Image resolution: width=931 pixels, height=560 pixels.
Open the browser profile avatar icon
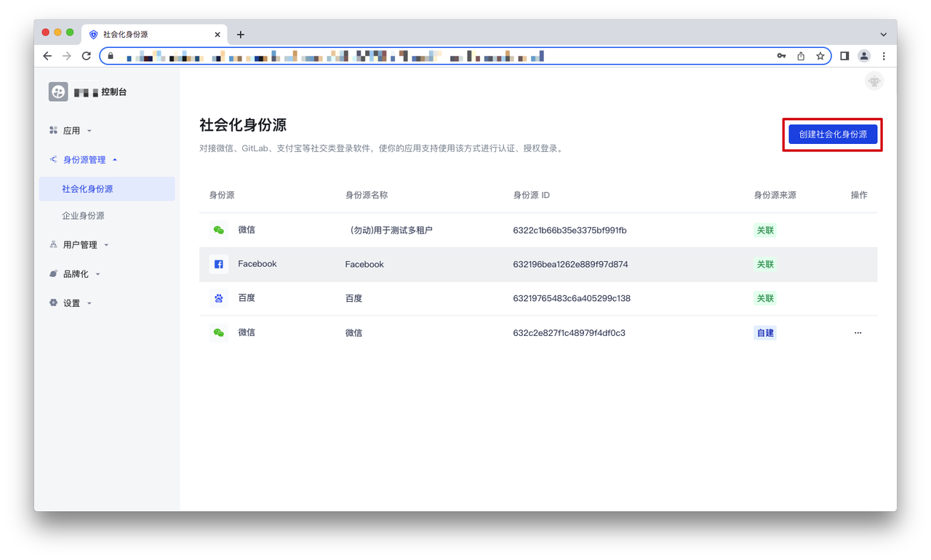click(863, 56)
